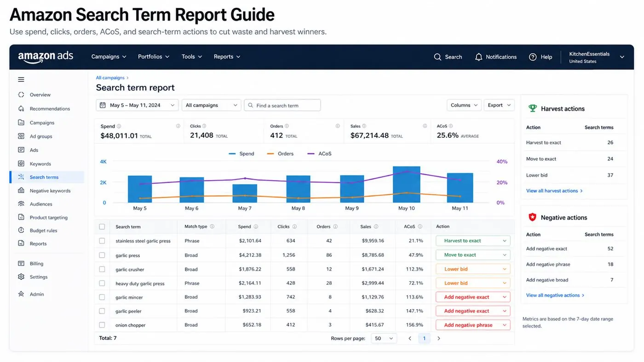Screen dimensions: 644x362
Task: Click the info icon next to Spend total
Action: [119, 126]
